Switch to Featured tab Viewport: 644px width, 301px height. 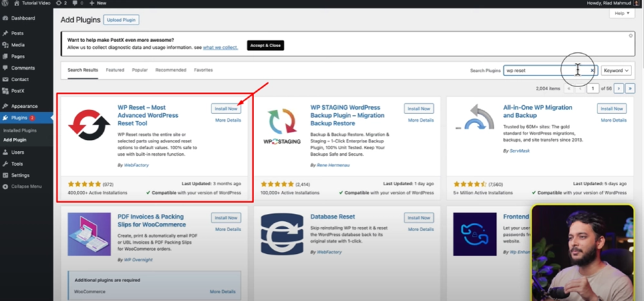tap(115, 70)
